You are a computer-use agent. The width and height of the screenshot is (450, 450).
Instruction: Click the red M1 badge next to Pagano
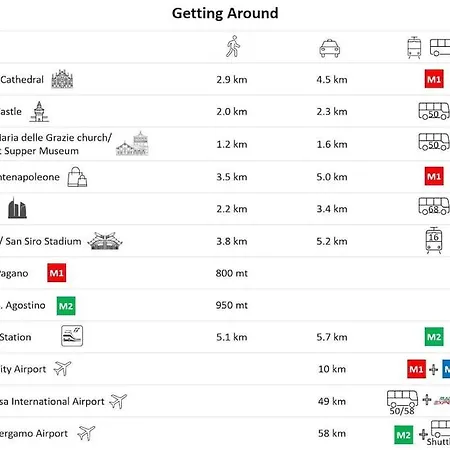57,273
